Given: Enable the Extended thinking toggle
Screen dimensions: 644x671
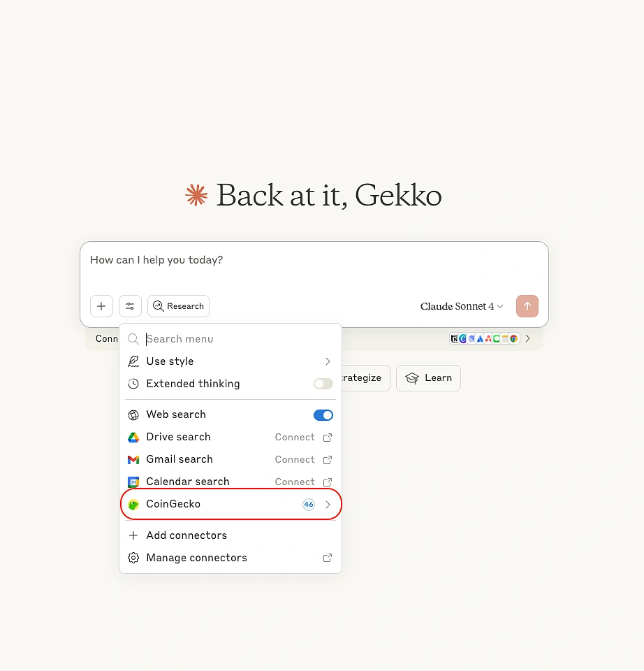Looking at the screenshot, I should tap(323, 384).
